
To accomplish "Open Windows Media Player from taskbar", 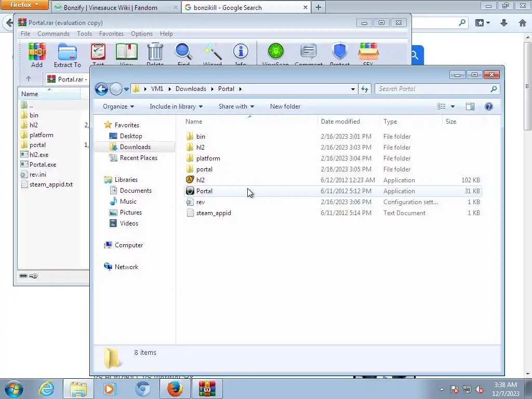I will point(110,389).
